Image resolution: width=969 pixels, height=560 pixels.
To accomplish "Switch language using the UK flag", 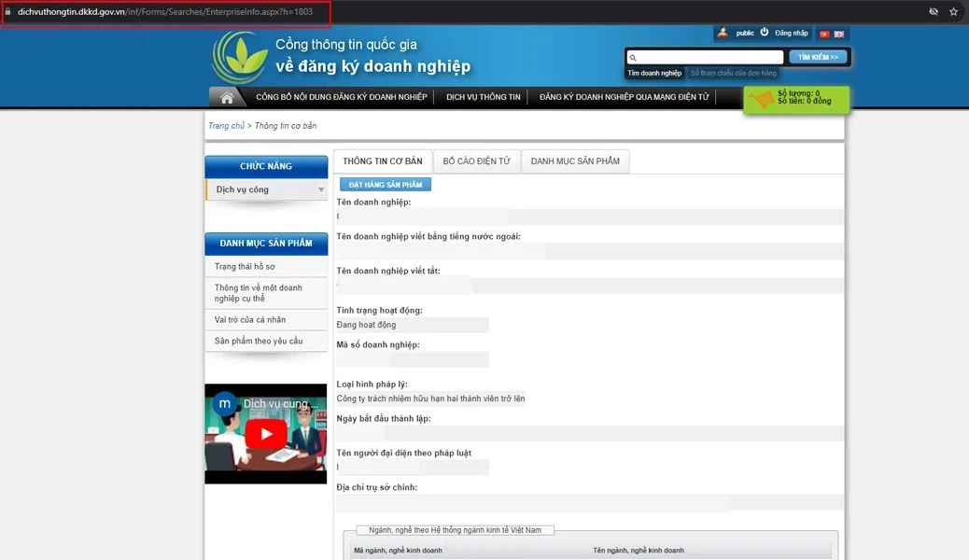I will click(x=838, y=34).
